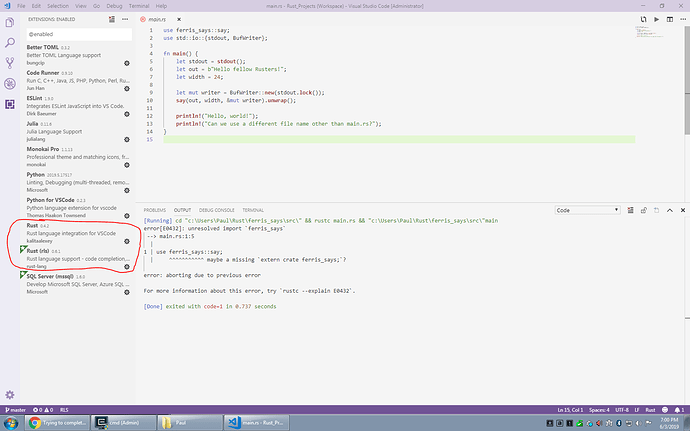Open the extensions panel More Actions menu
690x431 pixels.
pyautogui.click(x=125, y=19)
